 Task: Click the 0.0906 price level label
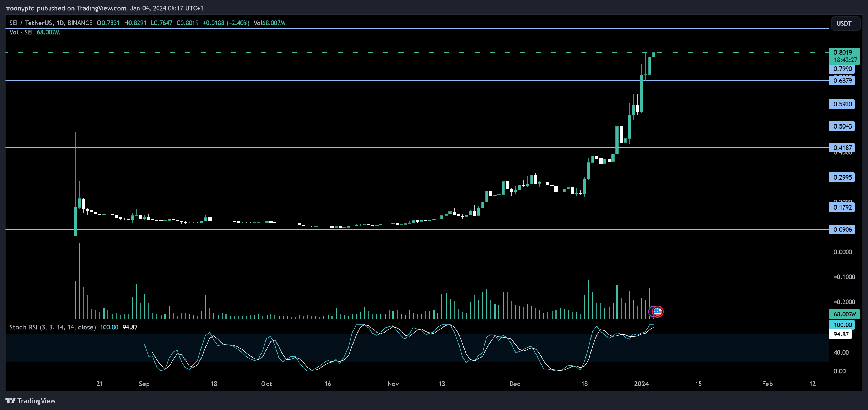pos(842,230)
